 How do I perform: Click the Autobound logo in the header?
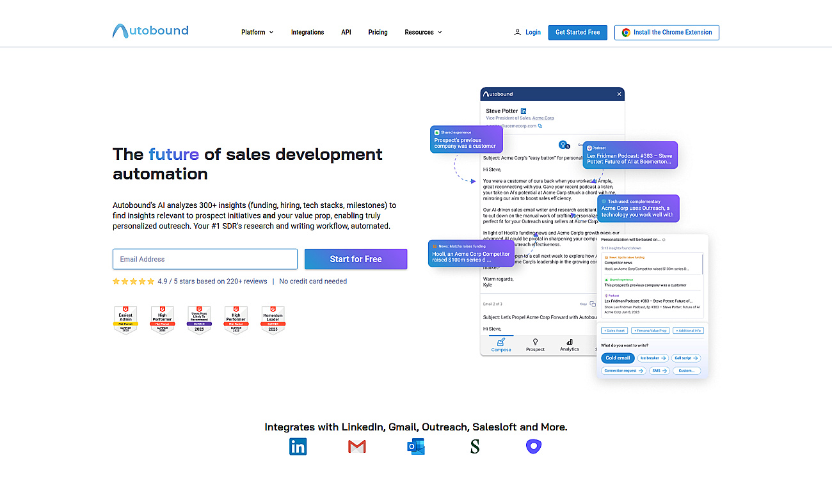150,31
